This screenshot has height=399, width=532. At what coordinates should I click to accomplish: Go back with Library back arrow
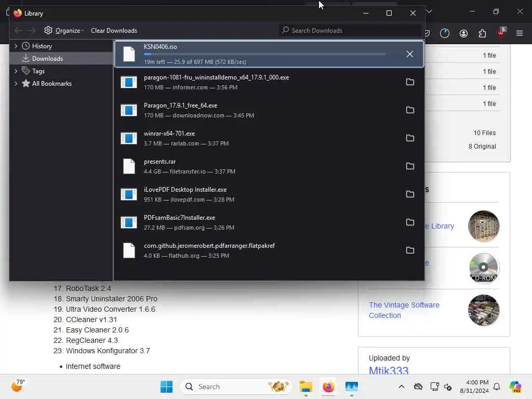(x=18, y=31)
